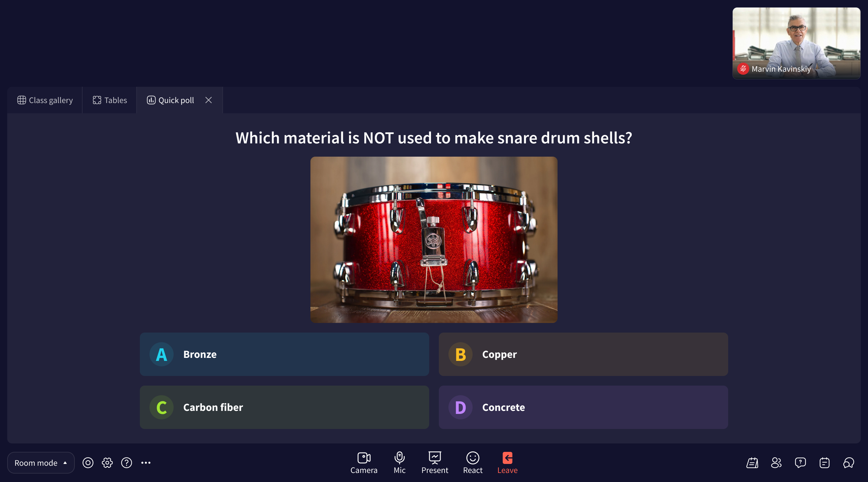Image resolution: width=868 pixels, height=482 pixels.
Task: Open help via the question mark icon
Action: (127, 463)
